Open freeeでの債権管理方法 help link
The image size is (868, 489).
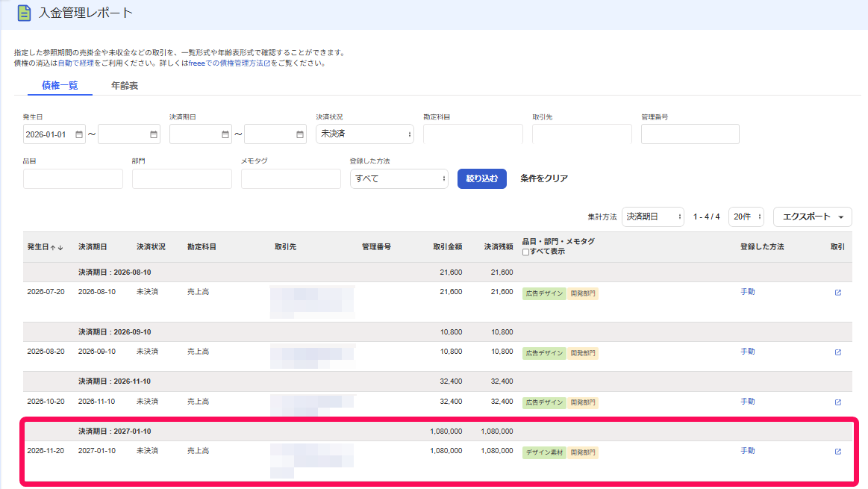pos(229,63)
